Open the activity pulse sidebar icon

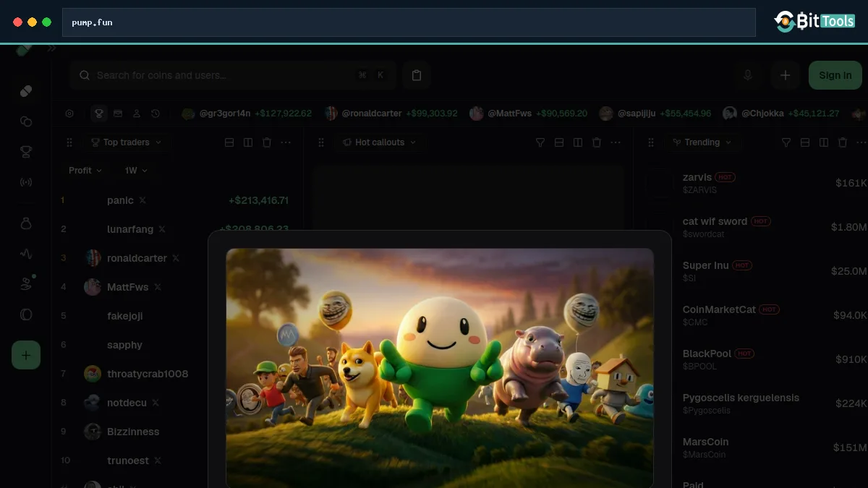click(x=26, y=254)
